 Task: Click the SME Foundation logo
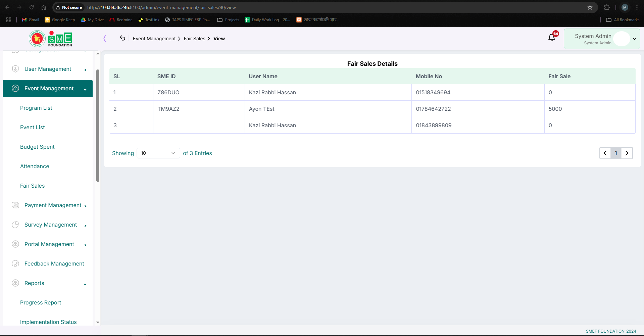click(x=50, y=39)
